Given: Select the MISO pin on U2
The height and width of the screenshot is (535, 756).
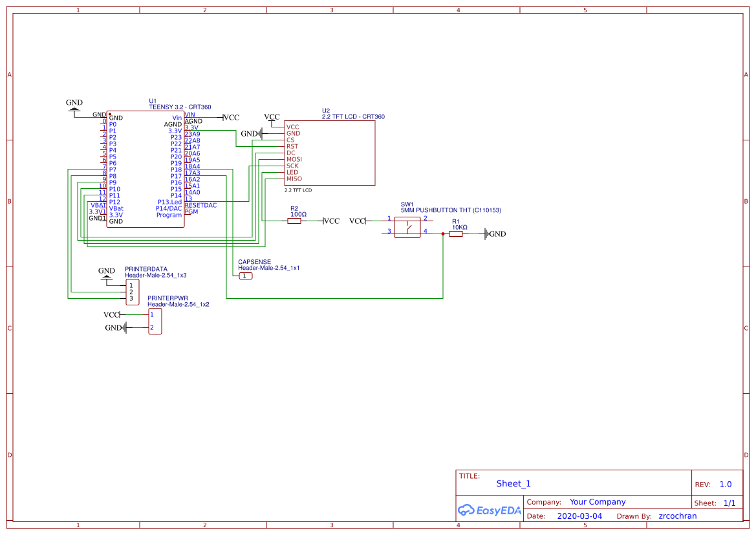Looking at the screenshot, I should [294, 179].
